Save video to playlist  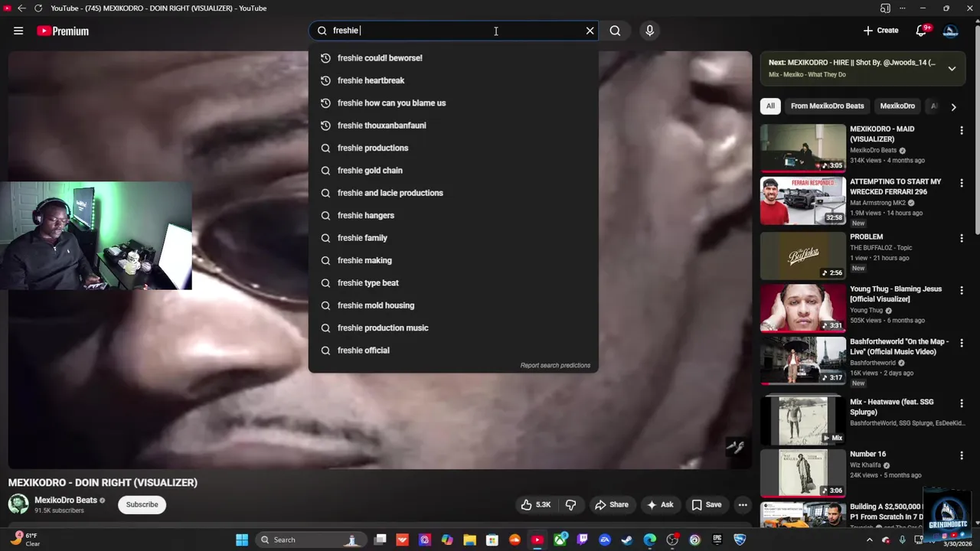pos(707,504)
